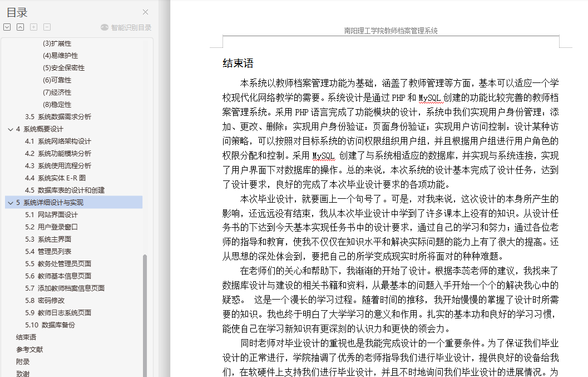Screen dimensions: 588x377
Task: Jump to 4 系统概要设计 heading
Action: pos(39,129)
